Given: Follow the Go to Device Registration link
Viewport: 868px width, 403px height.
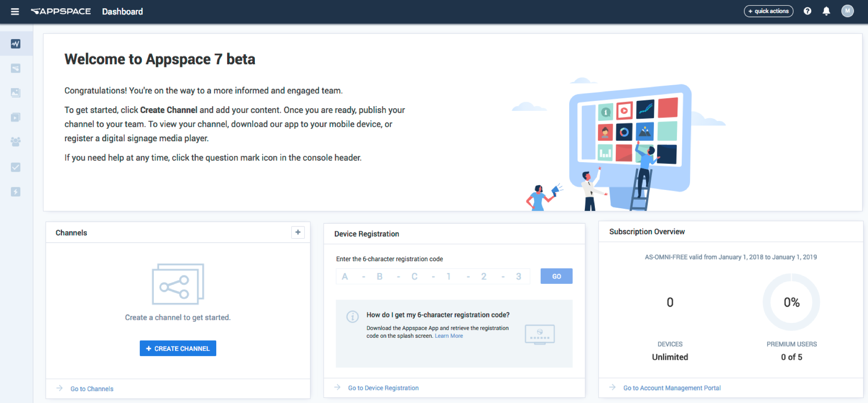Looking at the screenshot, I should click(x=383, y=388).
